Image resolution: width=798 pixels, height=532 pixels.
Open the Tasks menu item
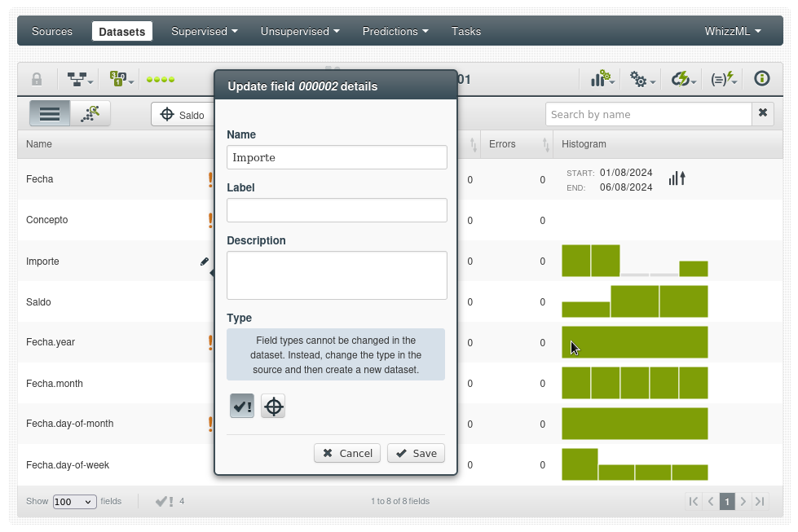(466, 32)
